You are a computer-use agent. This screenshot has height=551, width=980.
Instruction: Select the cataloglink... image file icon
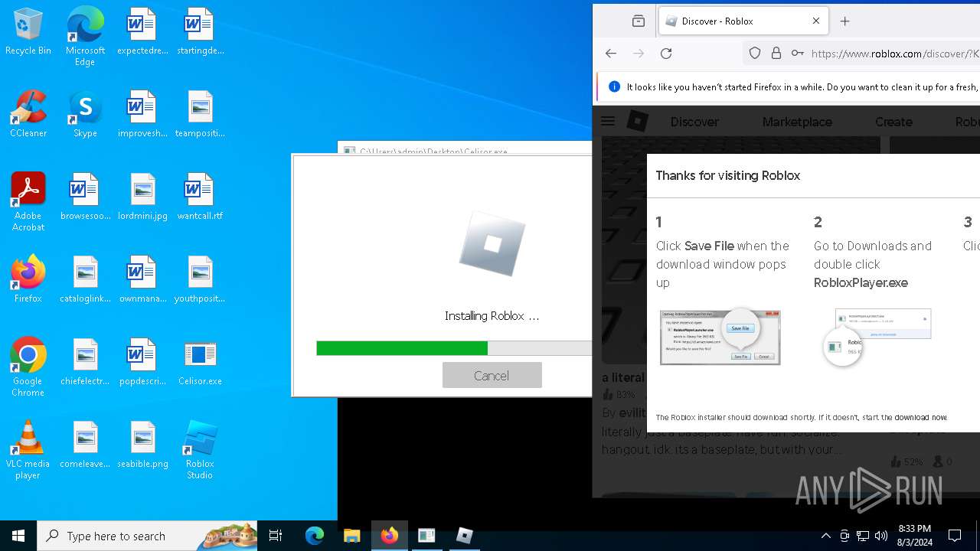85,280
